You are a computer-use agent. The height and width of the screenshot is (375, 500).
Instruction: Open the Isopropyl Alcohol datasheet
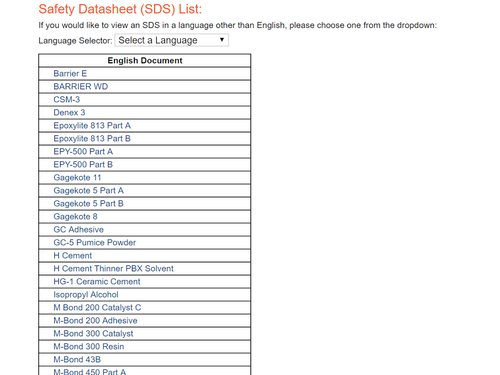pyautogui.click(x=86, y=295)
